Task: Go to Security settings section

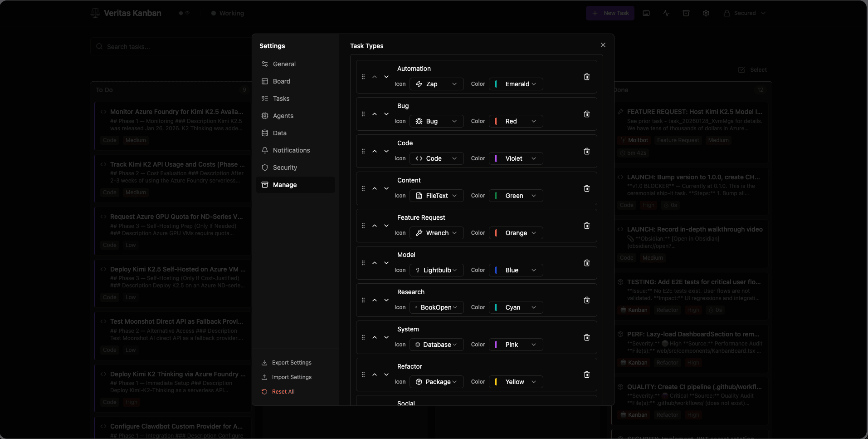Action: [285, 168]
